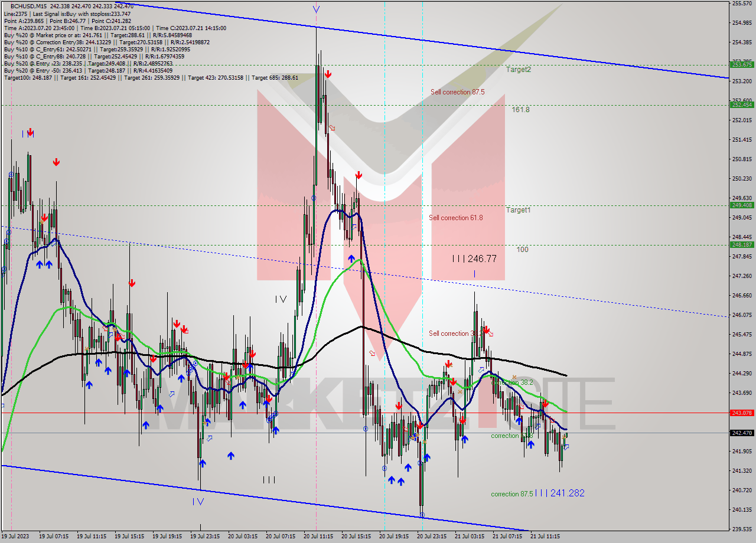This screenshot has width=756, height=543.
Task: Click green 'correction 87.5' label
Action: (512, 494)
